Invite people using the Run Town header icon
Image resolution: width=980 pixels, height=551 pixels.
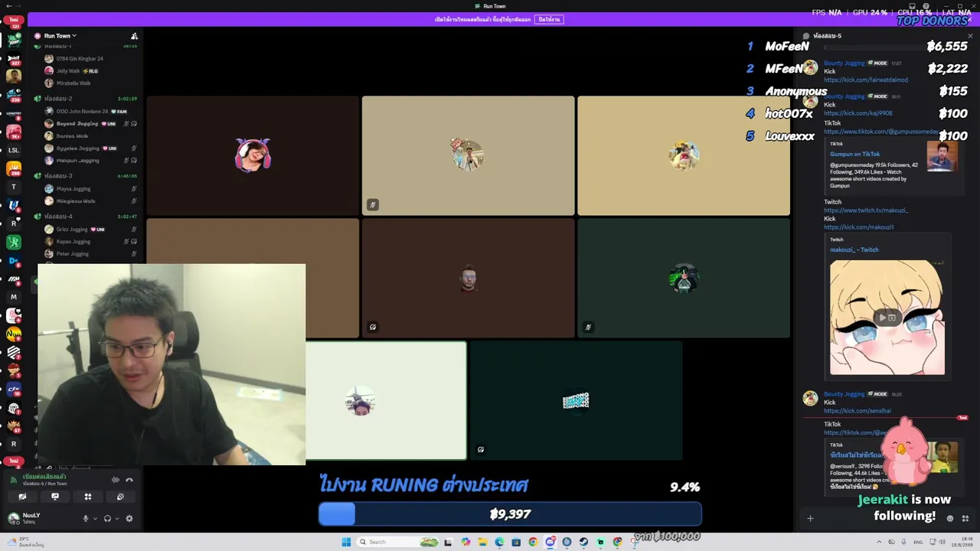click(134, 36)
